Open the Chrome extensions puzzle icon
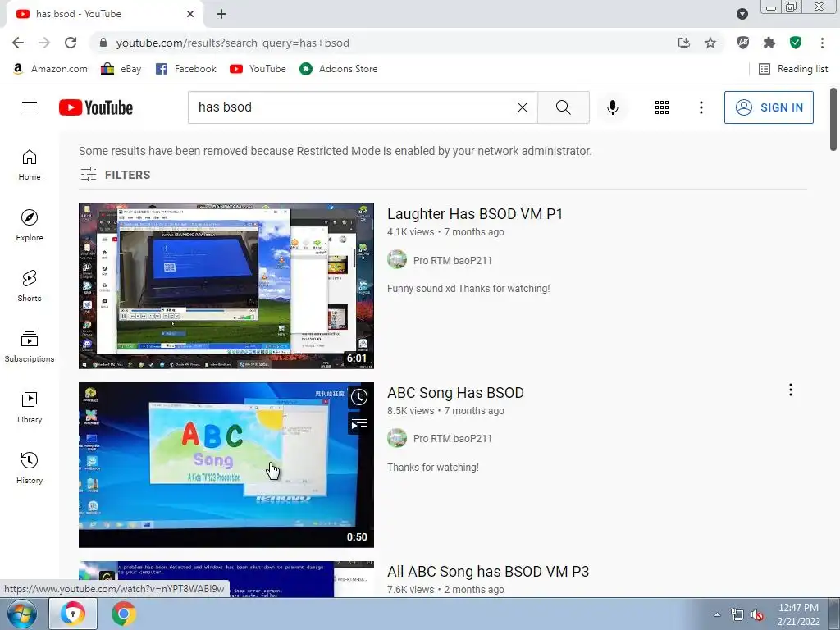This screenshot has width=840, height=630. (769, 43)
